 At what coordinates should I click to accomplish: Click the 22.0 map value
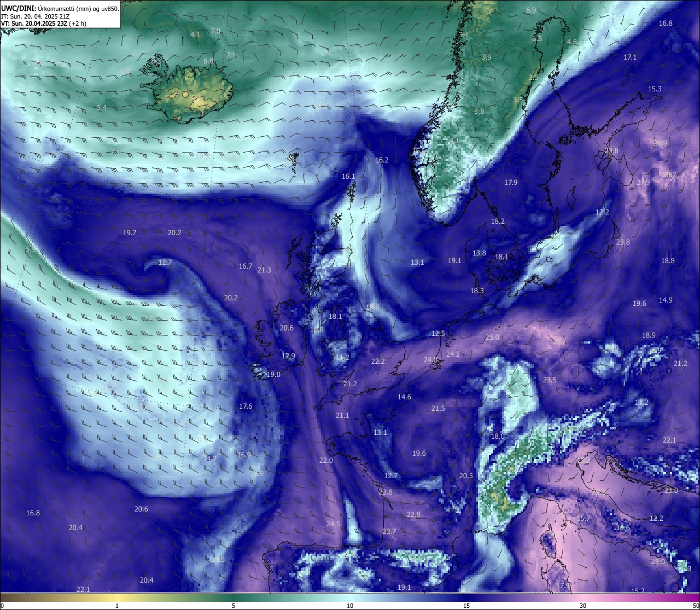(x=326, y=461)
